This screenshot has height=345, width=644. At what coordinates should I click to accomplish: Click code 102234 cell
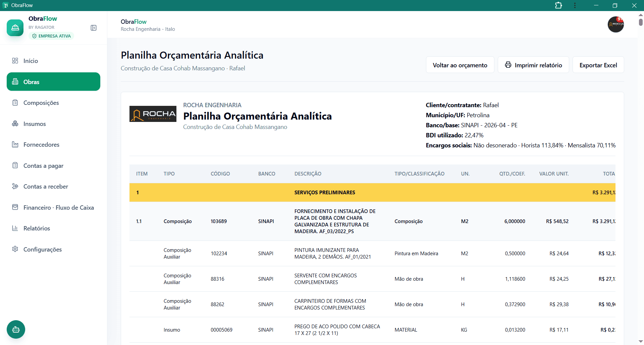(x=219, y=253)
